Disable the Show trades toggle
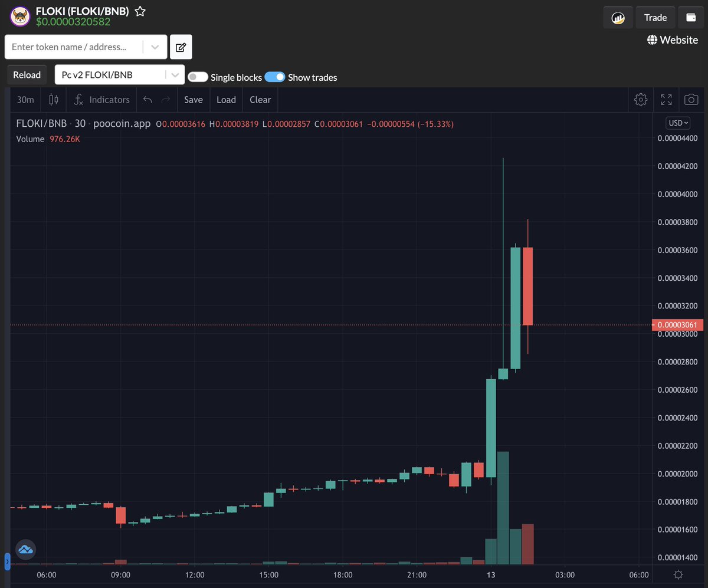 click(275, 77)
